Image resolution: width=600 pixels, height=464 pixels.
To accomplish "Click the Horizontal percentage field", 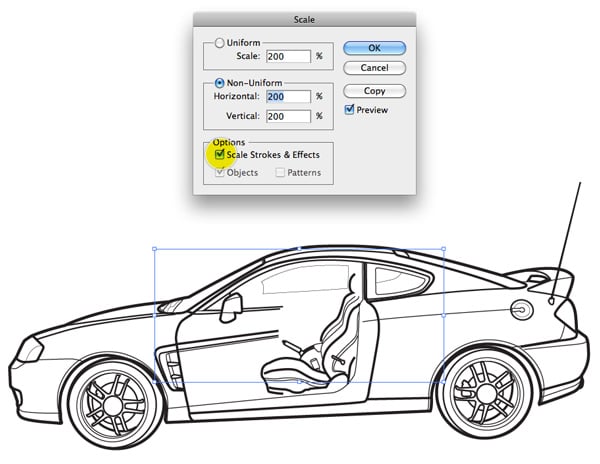I will (x=288, y=97).
